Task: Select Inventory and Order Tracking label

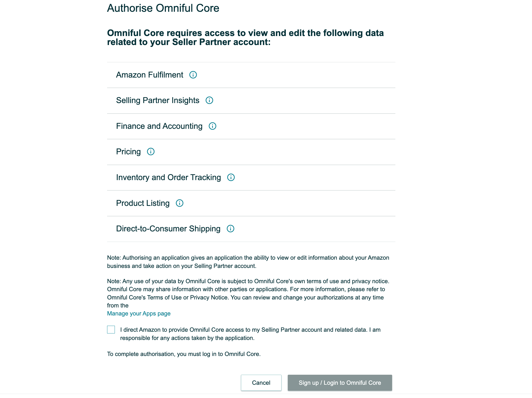Action: [168, 177]
